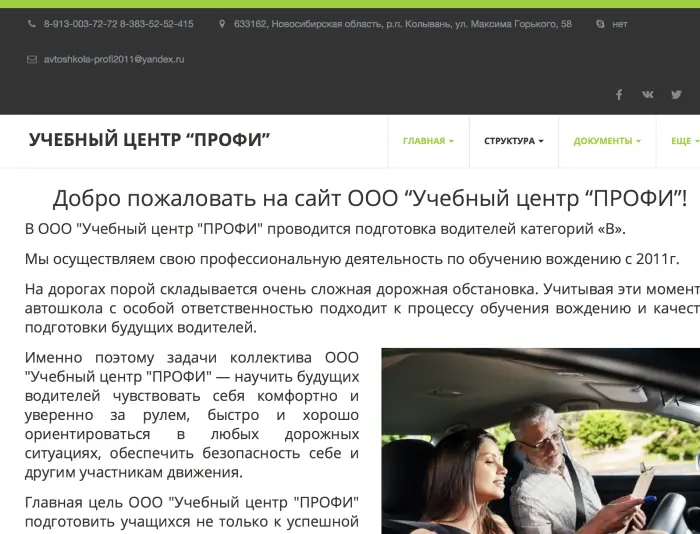700x534 pixels.
Task: Click the driving instructor photo
Action: point(540,440)
